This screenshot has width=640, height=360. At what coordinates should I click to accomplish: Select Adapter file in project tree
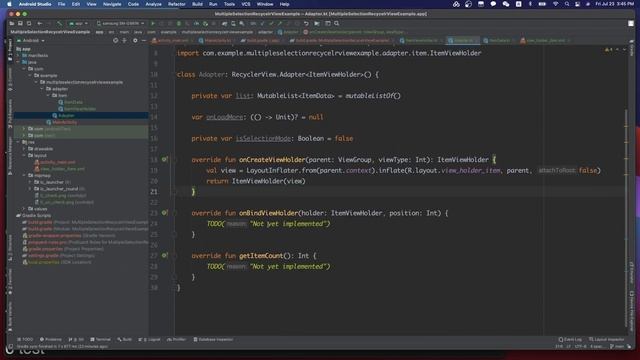[x=66, y=116]
